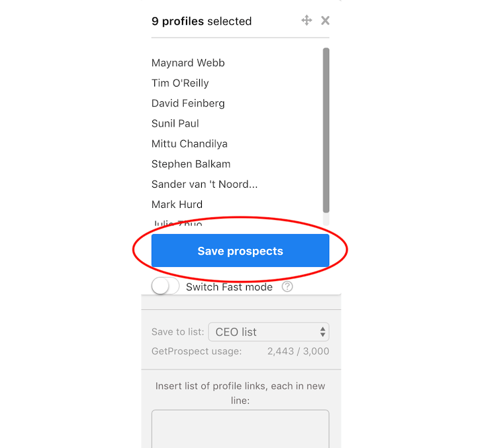Image resolution: width=485 pixels, height=448 pixels.
Task: Click the 9 profiles selected heading
Action: pos(201,21)
